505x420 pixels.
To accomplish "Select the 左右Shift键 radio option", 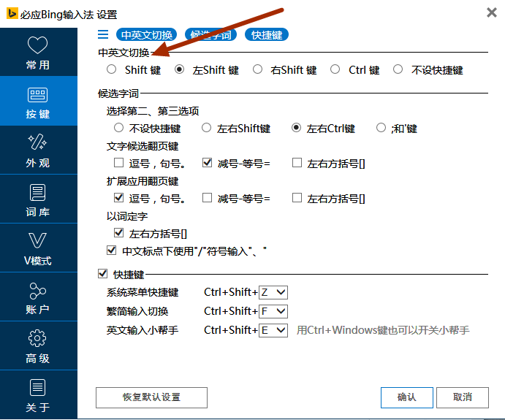I will 206,128.
